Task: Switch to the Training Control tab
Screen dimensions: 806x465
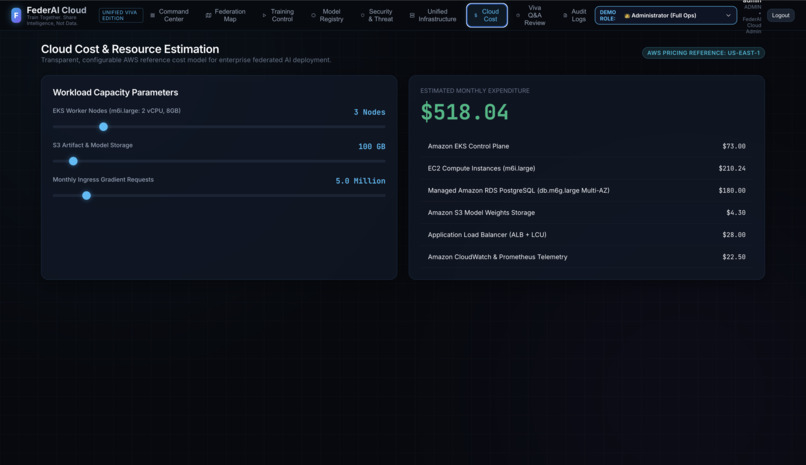Action: click(278, 15)
